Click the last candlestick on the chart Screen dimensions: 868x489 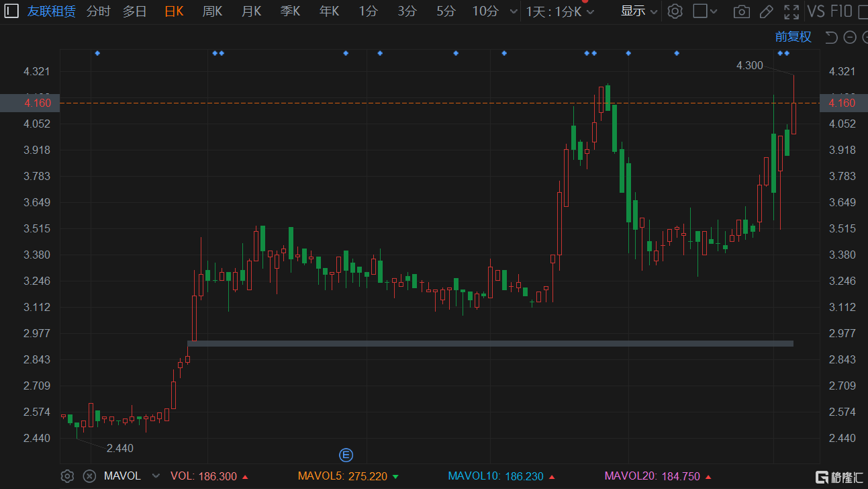(x=793, y=105)
